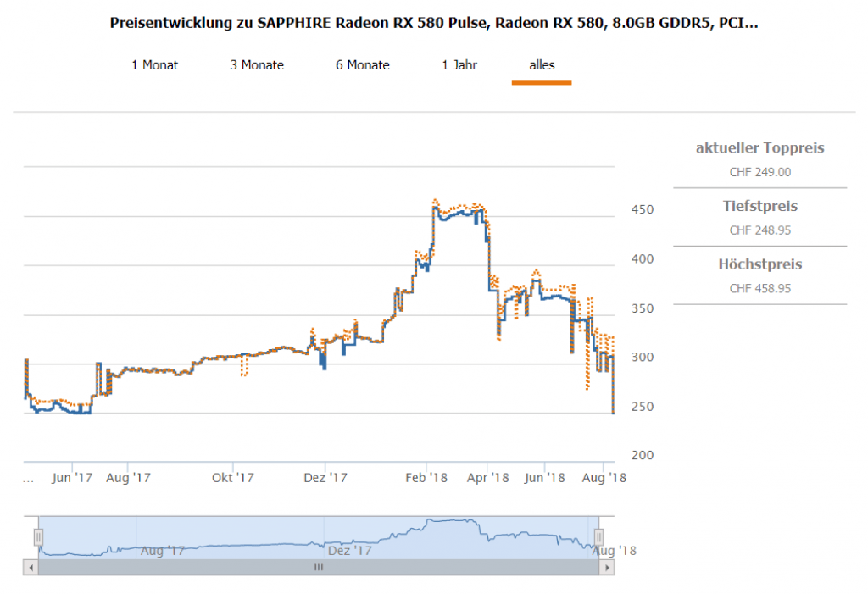The width and height of the screenshot is (868, 594).
Task: Click the 450 y-axis label
Action: pyautogui.click(x=643, y=210)
